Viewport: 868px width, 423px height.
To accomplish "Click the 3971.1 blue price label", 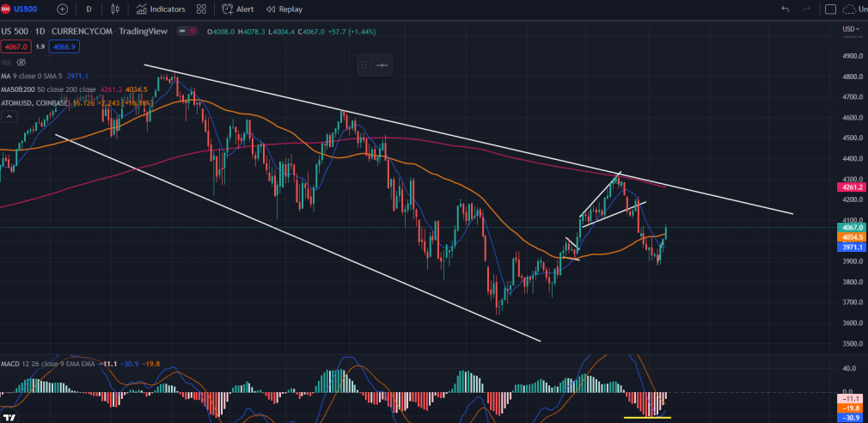I will [x=853, y=247].
